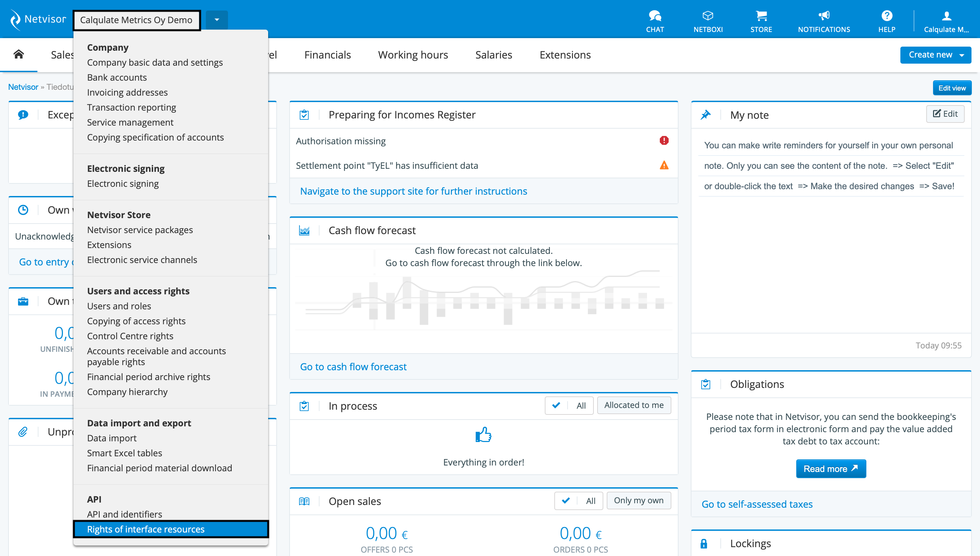Viewport: 980px width, 556px height.
Task: Select Rights of interface resources menu item
Action: [171, 529]
